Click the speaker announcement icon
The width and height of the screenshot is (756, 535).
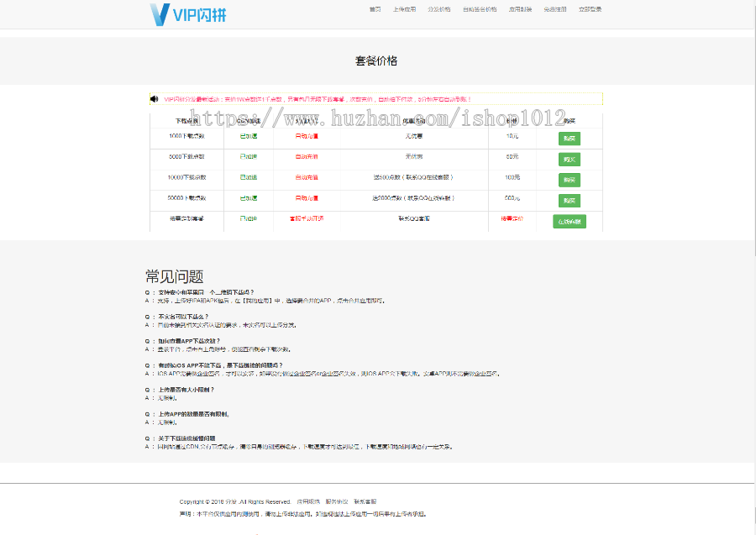pos(155,99)
